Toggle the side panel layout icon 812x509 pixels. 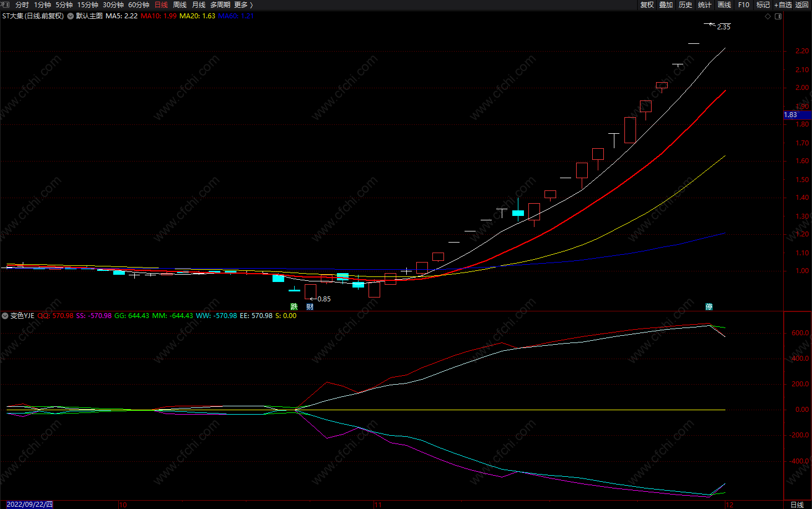pyautogui.click(x=778, y=16)
